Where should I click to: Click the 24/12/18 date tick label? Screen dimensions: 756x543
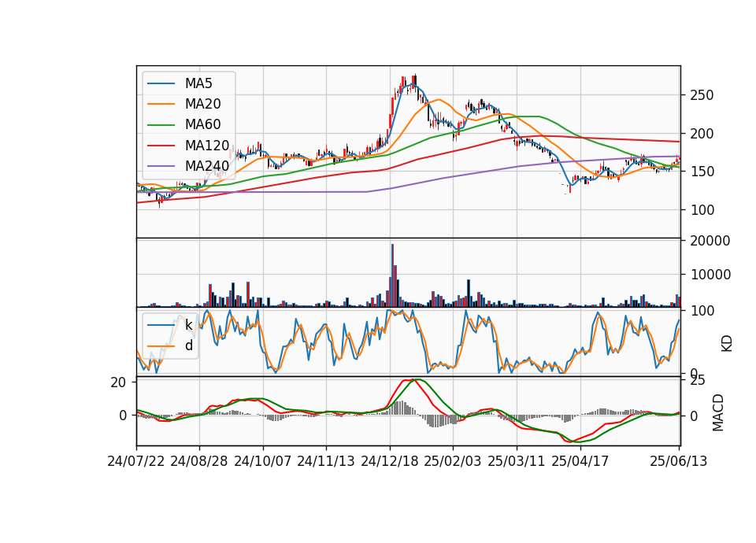pyautogui.click(x=390, y=461)
